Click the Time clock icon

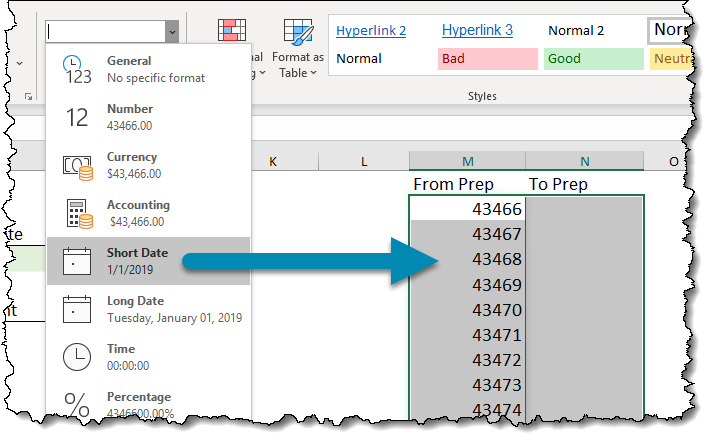(x=77, y=357)
